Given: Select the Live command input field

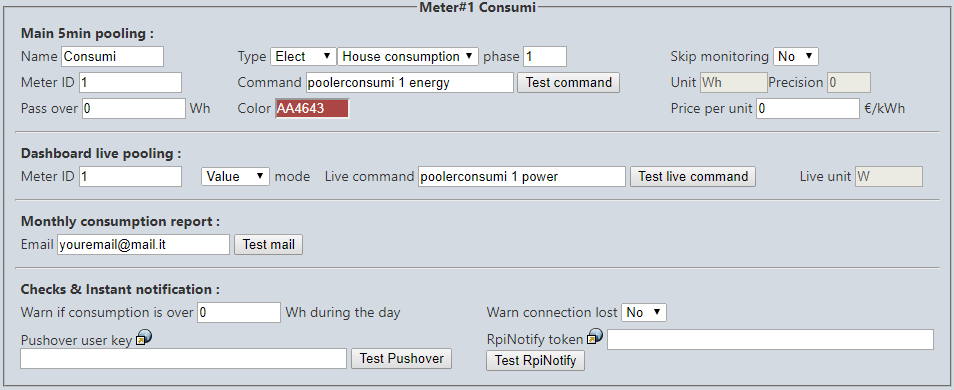Looking at the screenshot, I should point(522,176).
